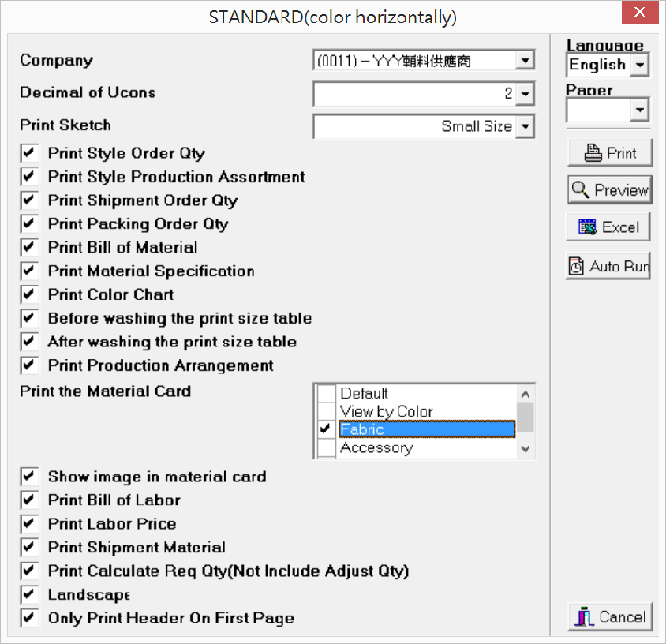666x644 pixels.
Task: Open the Company dropdown list
Action: tap(526, 61)
